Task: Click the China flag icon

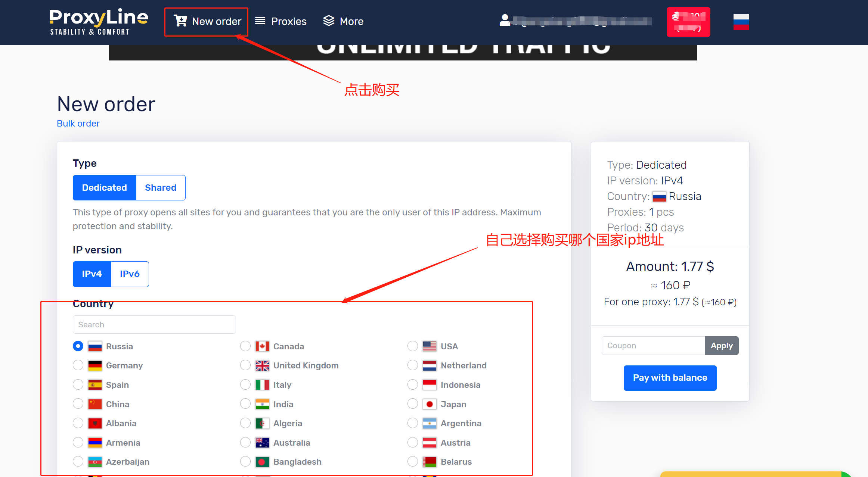Action: point(95,404)
